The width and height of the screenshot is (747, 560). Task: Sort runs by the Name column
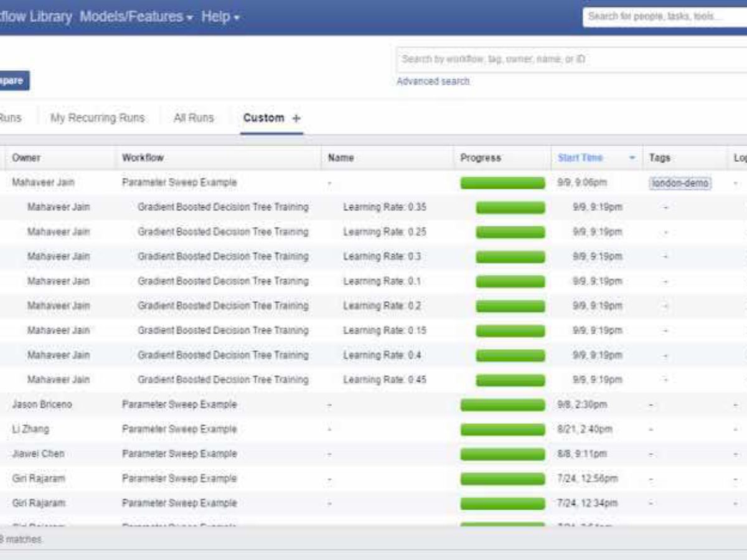click(341, 158)
